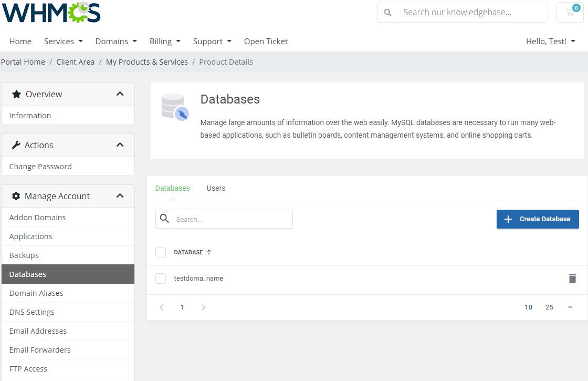This screenshot has height=381, width=588.
Task: Open the Billing dropdown menu
Action: (x=165, y=42)
